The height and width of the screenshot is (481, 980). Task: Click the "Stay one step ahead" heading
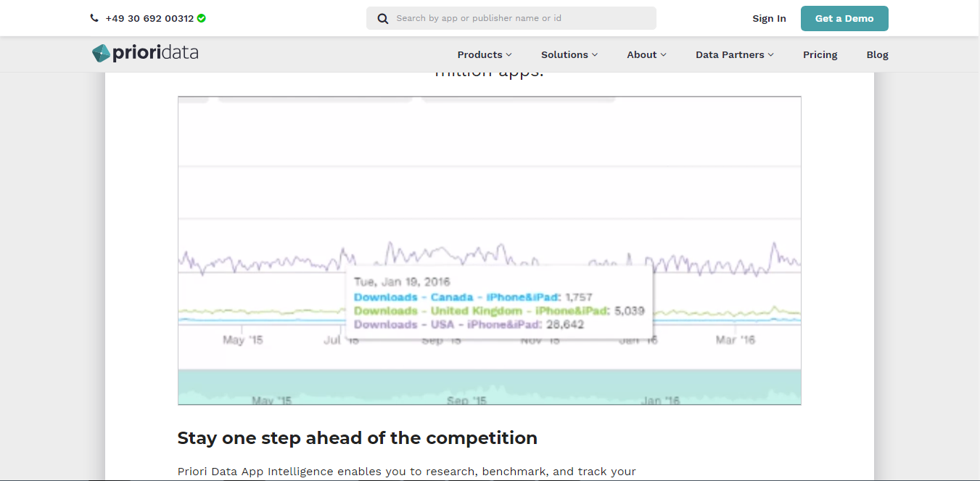[357, 438]
